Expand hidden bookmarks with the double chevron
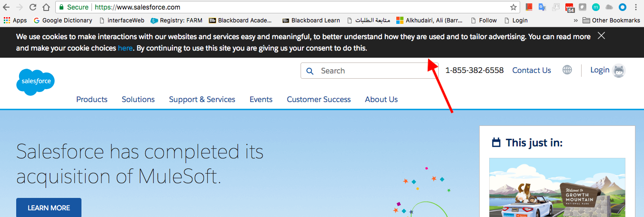The height and width of the screenshot is (217, 644). [x=576, y=20]
